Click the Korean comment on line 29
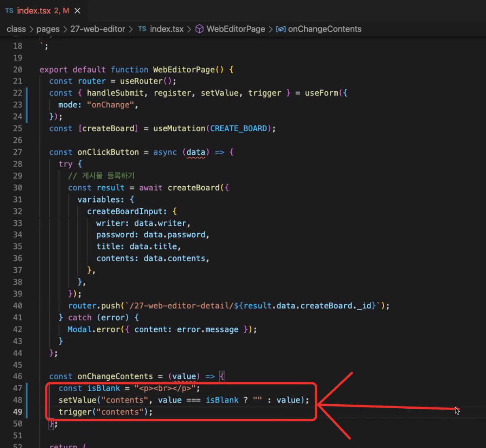Image resolution: width=486 pixels, height=448 pixels. coord(101,176)
